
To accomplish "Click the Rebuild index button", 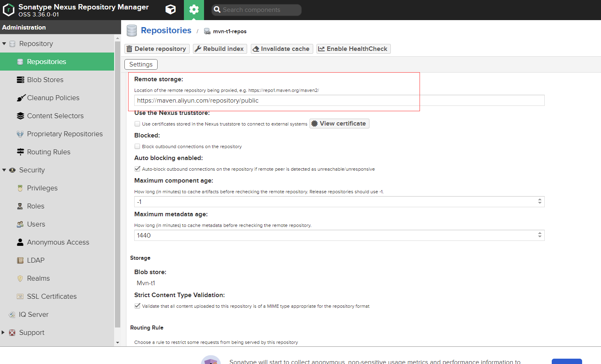I will [220, 49].
